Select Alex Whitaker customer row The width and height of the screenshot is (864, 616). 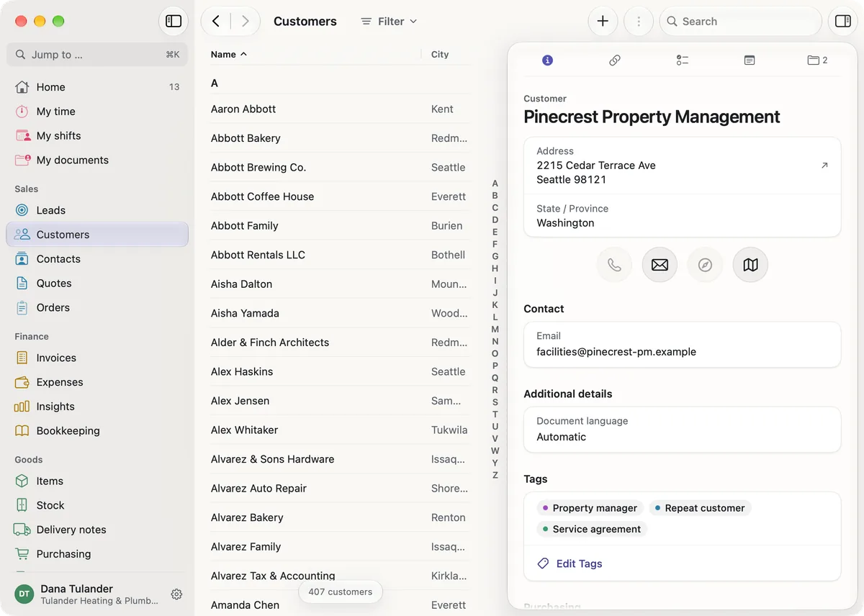(340, 430)
